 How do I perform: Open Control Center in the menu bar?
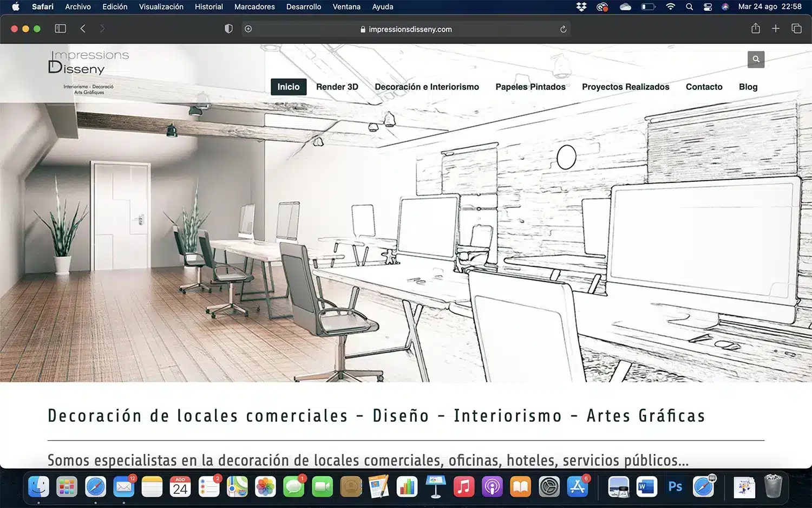tap(708, 6)
